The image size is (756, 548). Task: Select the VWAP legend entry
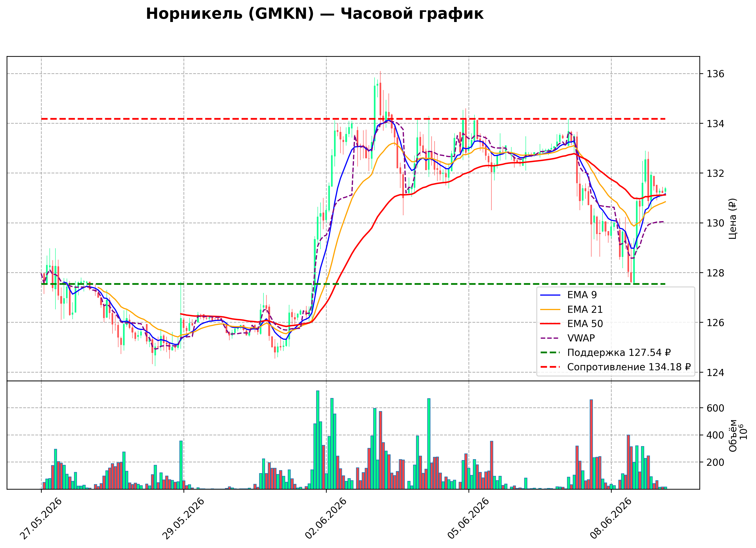pos(568,338)
